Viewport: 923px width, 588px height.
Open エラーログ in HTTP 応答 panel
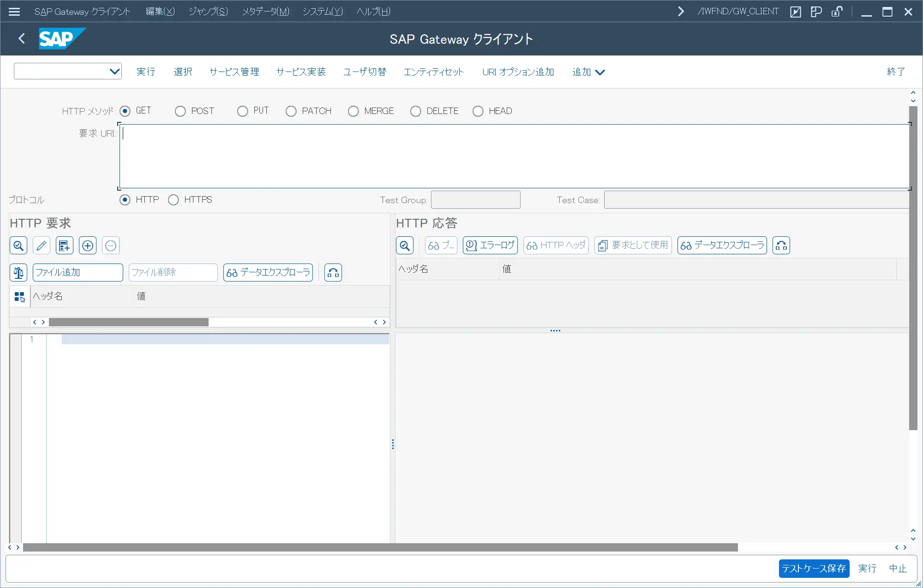[x=490, y=245]
